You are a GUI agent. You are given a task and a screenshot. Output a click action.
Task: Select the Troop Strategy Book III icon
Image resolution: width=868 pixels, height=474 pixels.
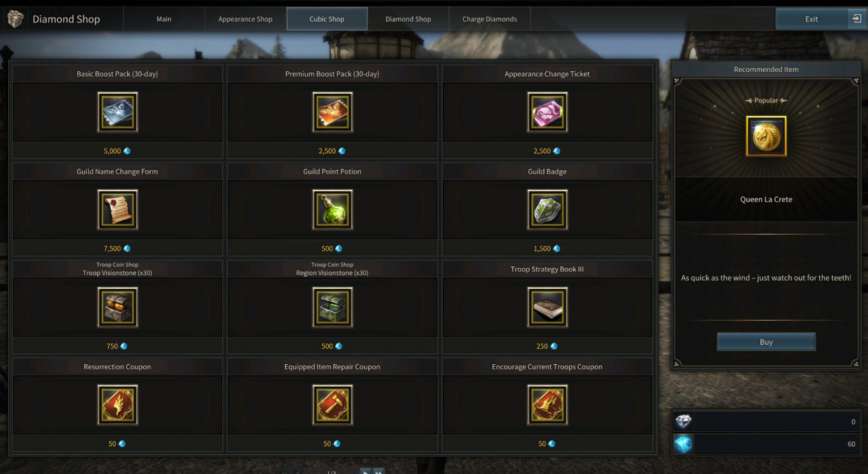click(x=547, y=307)
